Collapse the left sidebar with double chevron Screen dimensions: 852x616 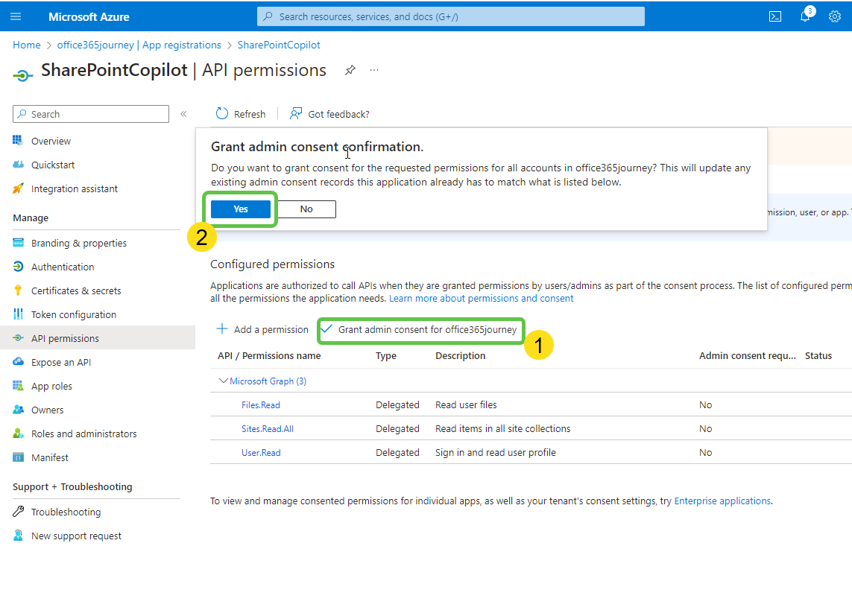[183, 114]
